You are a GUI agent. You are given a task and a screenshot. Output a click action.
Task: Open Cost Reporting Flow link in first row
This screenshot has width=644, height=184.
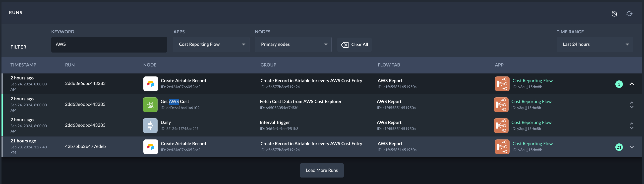[532, 80]
